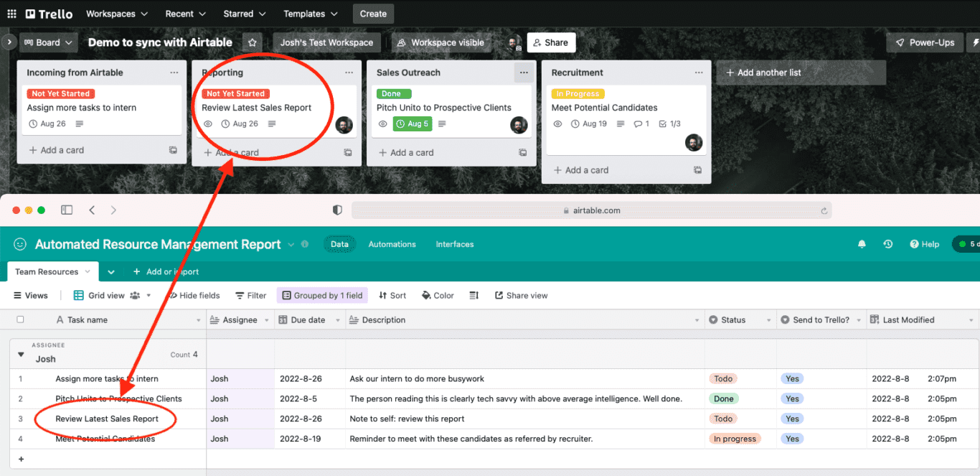Image resolution: width=980 pixels, height=476 pixels.
Task: Switch to Airtable Interfaces tab
Action: (x=455, y=244)
